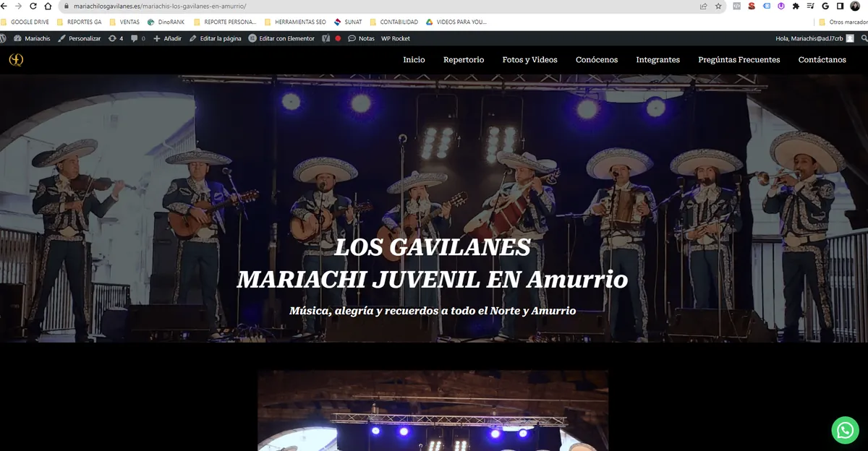This screenshot has height=451, width=868.
Task: Open the WP Rocket admin menu
Action: pos(396,38)
